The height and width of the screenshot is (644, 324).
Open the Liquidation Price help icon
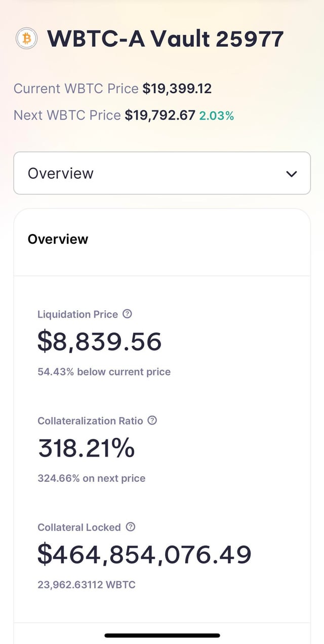[x=128, y=314]
